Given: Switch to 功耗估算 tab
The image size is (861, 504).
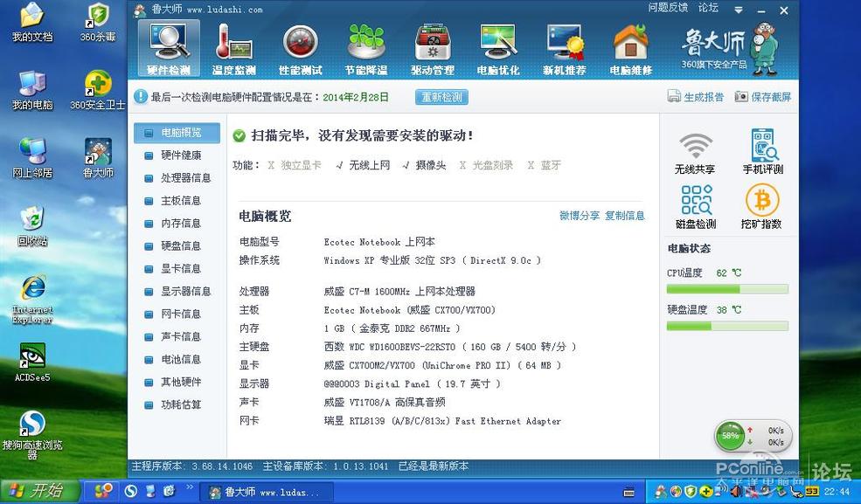Looking at the screenshot, I should (177, 405).
